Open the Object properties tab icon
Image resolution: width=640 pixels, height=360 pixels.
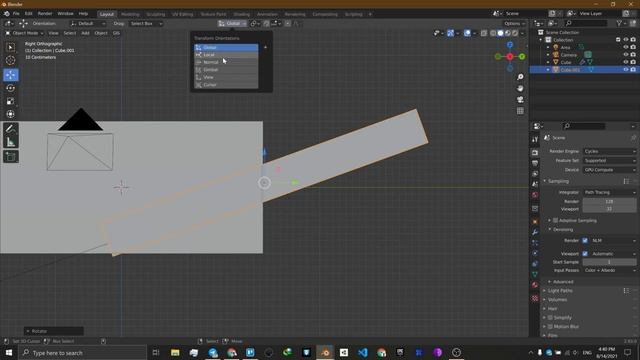(x=535, y=222)
